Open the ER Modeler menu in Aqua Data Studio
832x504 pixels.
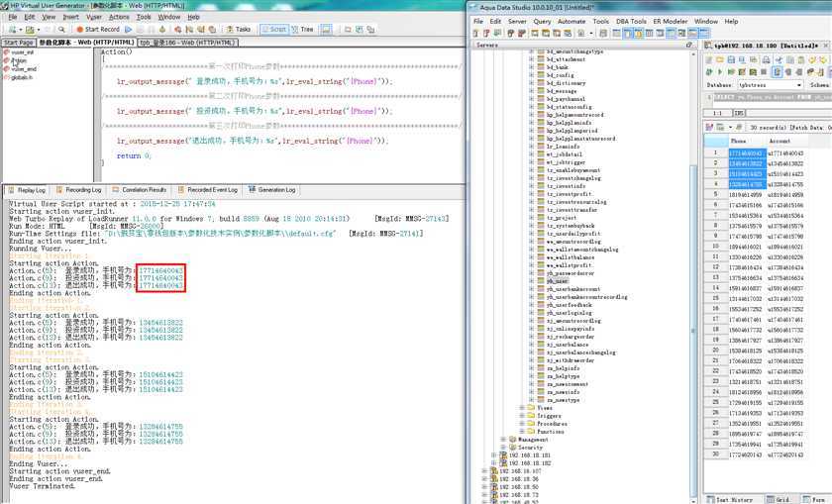click(x=671, y=21)
